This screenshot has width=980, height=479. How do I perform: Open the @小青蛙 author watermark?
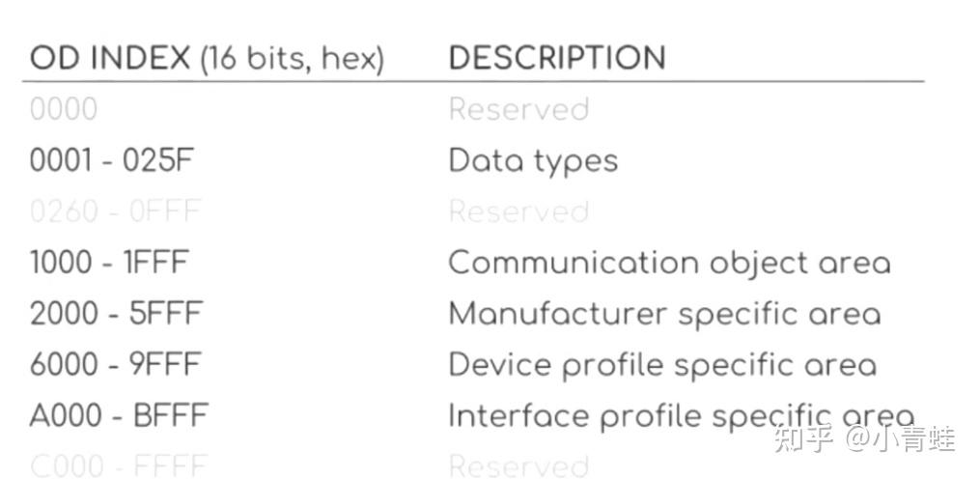902,439
